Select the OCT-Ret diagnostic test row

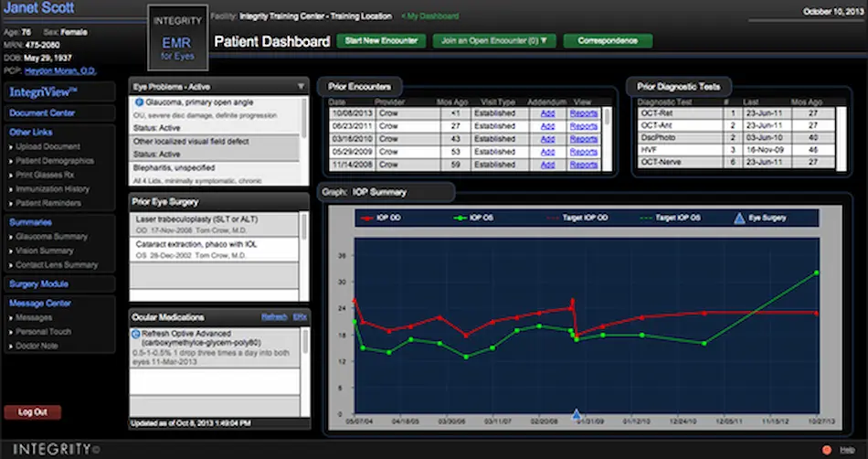point(736,113)
